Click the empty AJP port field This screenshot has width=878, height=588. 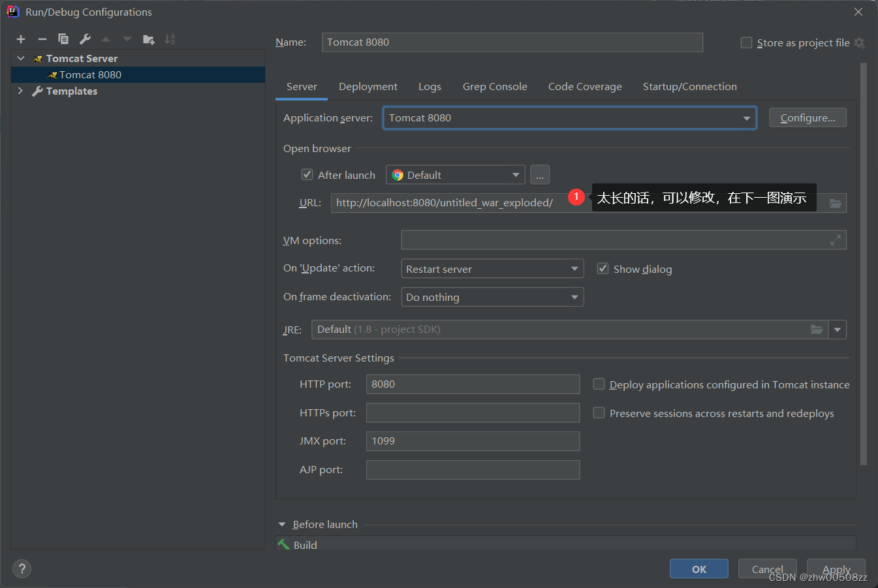tap(473, 470)
